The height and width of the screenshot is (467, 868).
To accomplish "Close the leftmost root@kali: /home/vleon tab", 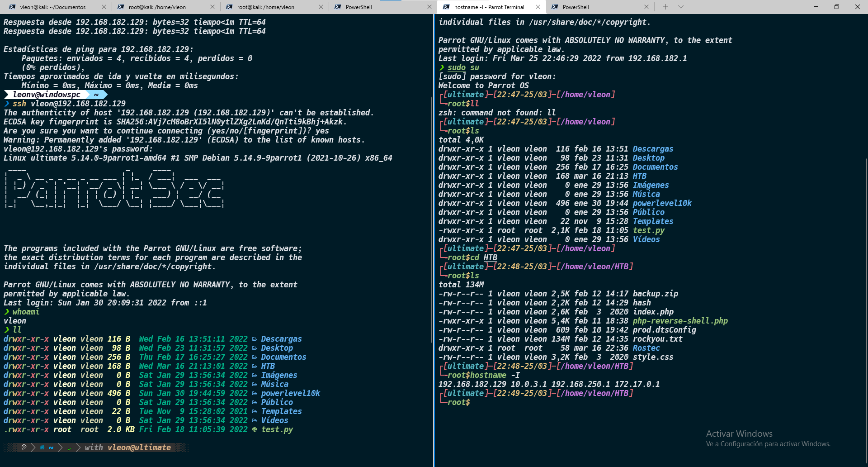I will (212, 7).
